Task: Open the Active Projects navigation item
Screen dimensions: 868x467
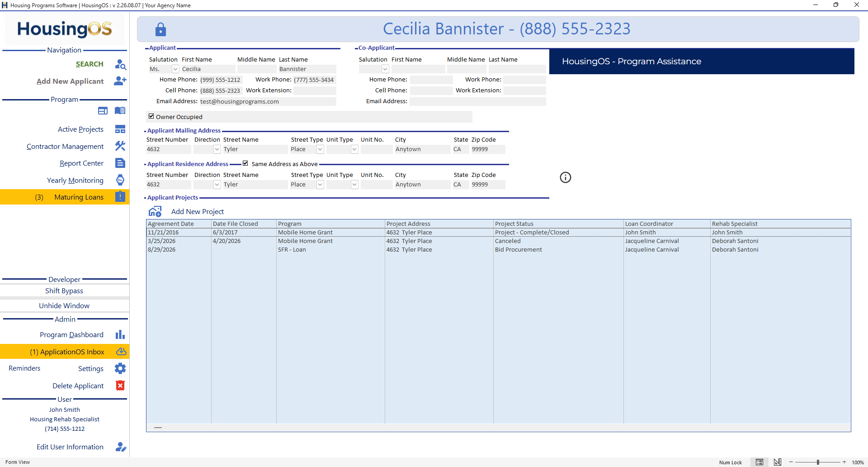Action: click(80, 129)
